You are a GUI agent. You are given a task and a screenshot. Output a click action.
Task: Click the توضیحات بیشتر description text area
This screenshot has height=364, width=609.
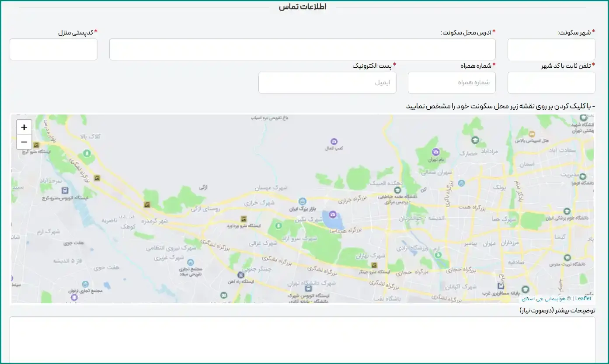pos(303,340)
